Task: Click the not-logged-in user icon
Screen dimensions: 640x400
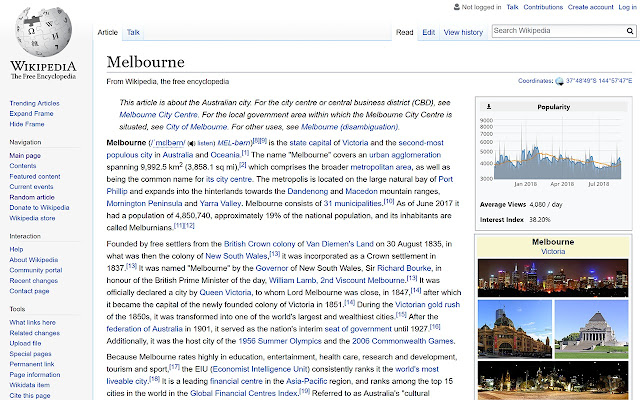Action: click(x=456, y=7)
